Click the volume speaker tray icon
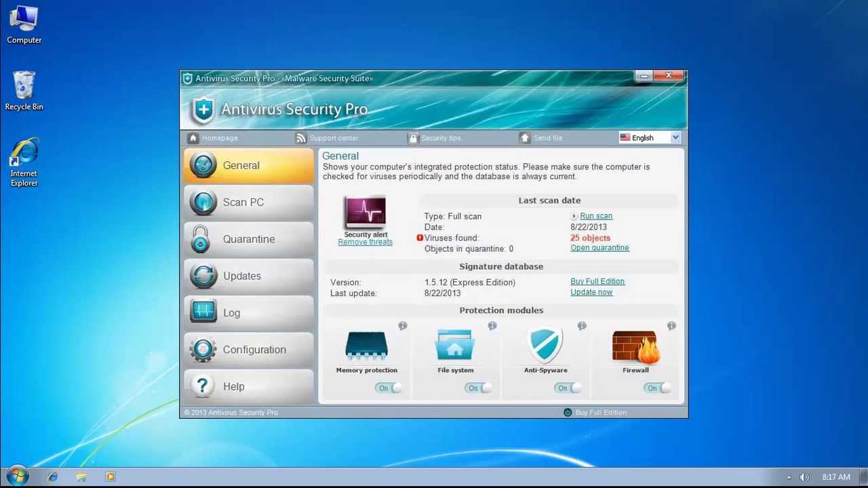 (804, 477)
